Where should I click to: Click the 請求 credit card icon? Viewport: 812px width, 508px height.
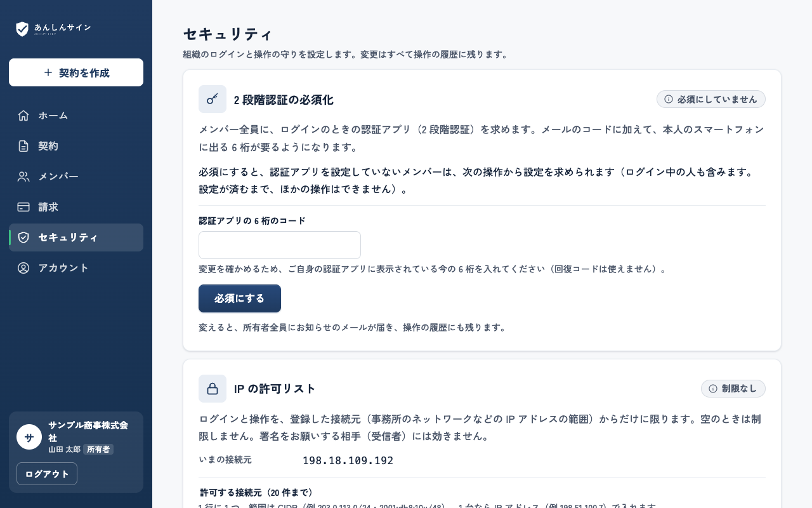point(23,207)
